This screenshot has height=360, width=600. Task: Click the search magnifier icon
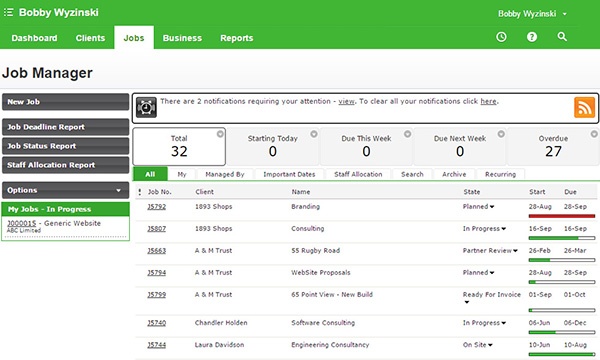562,37
